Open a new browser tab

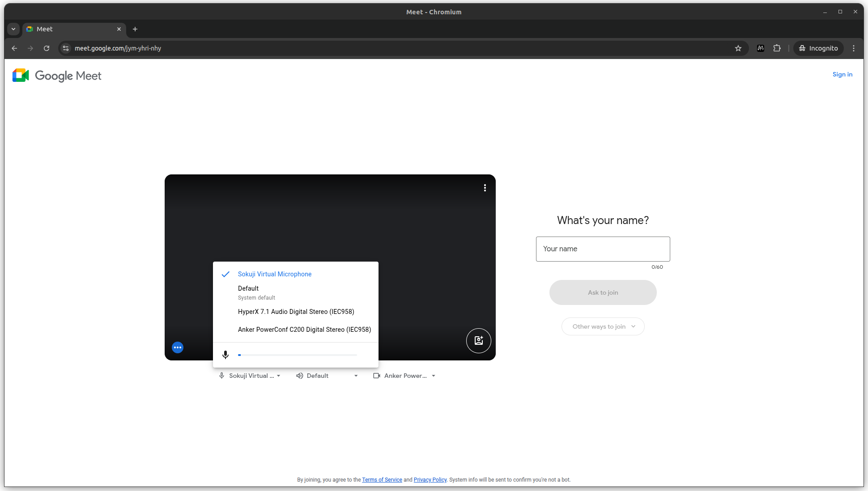[x=135, y=29]
